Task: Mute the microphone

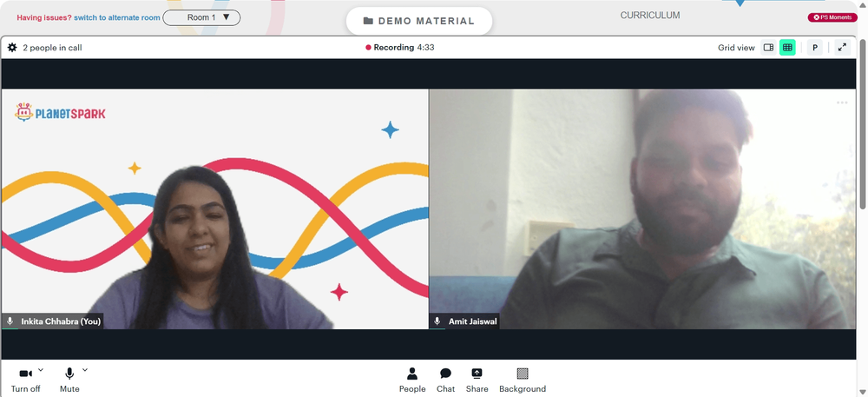Action: point(69,380)
